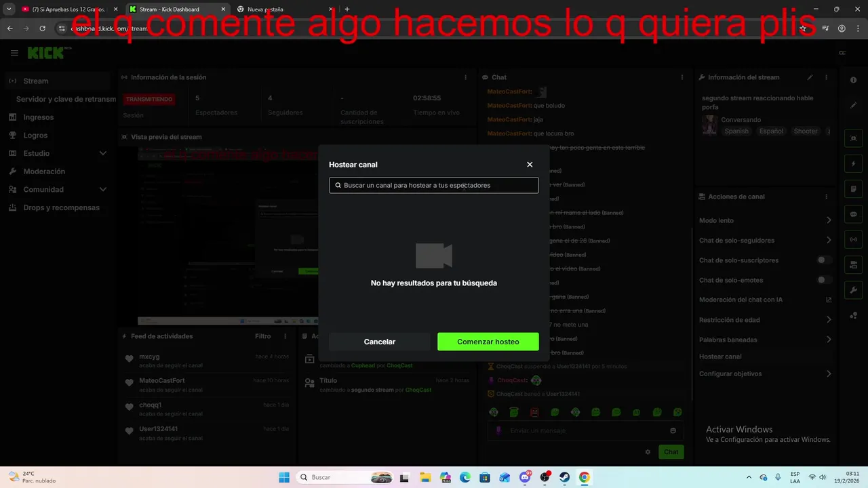The width and height of the screenshot is (868, 488).
Task: Open the Kick hamburger menu
Action: coord(14,53)
